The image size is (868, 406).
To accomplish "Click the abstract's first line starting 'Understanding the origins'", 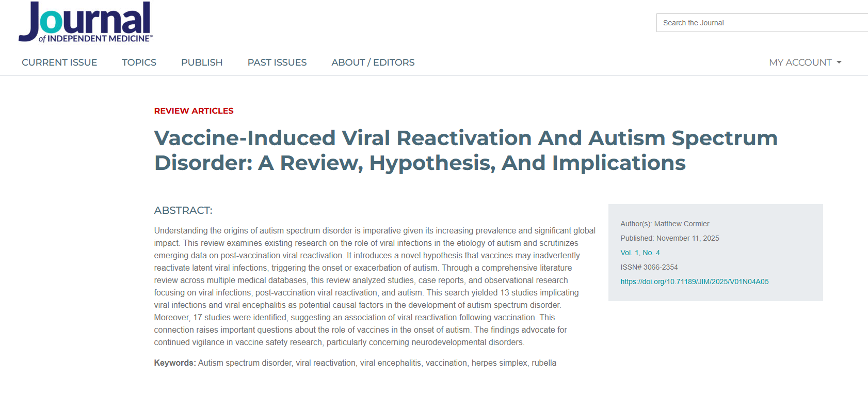I will tap(375, 231).
